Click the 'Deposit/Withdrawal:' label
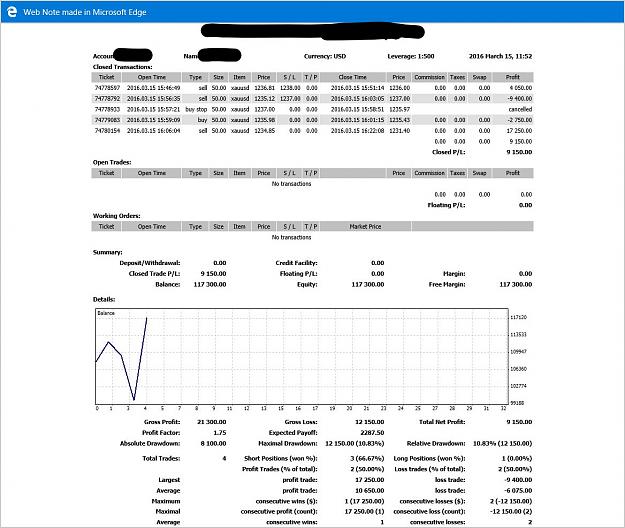Image resolution: width=625 pixels, height=528 pixels. 150,263
